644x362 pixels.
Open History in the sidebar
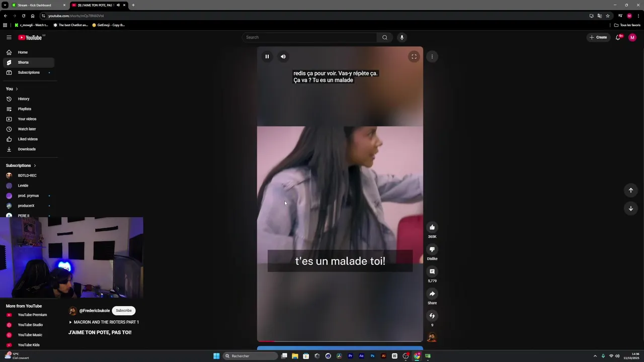[x=29, y=99]
